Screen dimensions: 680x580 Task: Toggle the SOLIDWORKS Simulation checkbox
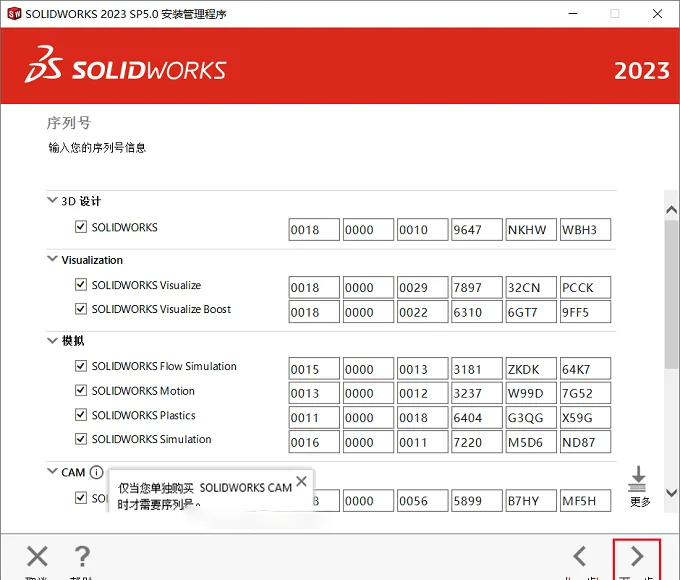(x=81, y=439)
